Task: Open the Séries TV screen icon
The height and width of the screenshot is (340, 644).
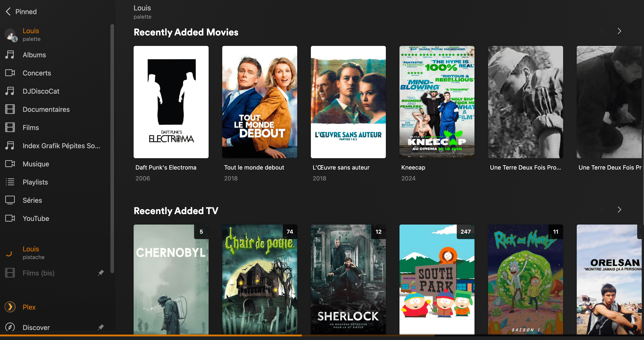Action: coord(10,200)
